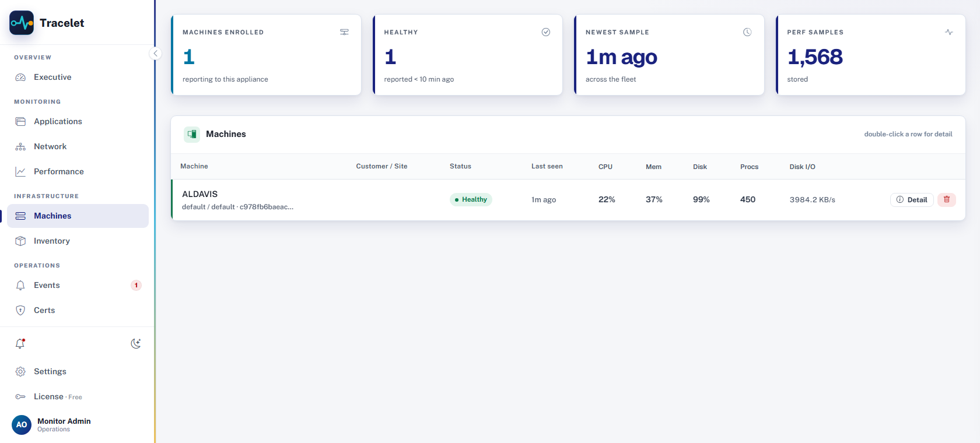Image resolution: width=980 pixels, height=443 pixels.
Task: Click the Events bell icon
Action: click(20, 285)
